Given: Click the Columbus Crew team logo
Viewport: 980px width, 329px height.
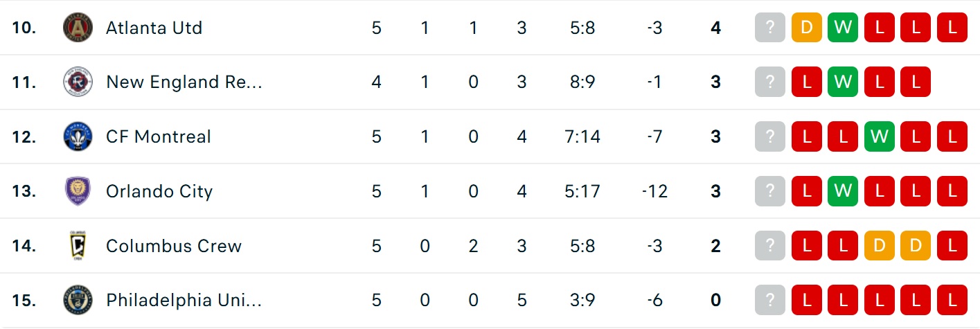Looking at the screenshot, I should 78,245.
